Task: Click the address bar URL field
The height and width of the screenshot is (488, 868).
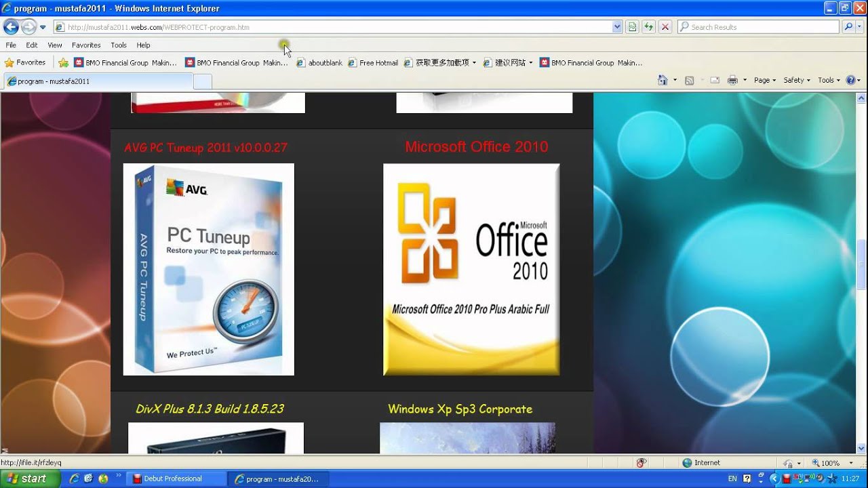Action: [x=332, y=27]
